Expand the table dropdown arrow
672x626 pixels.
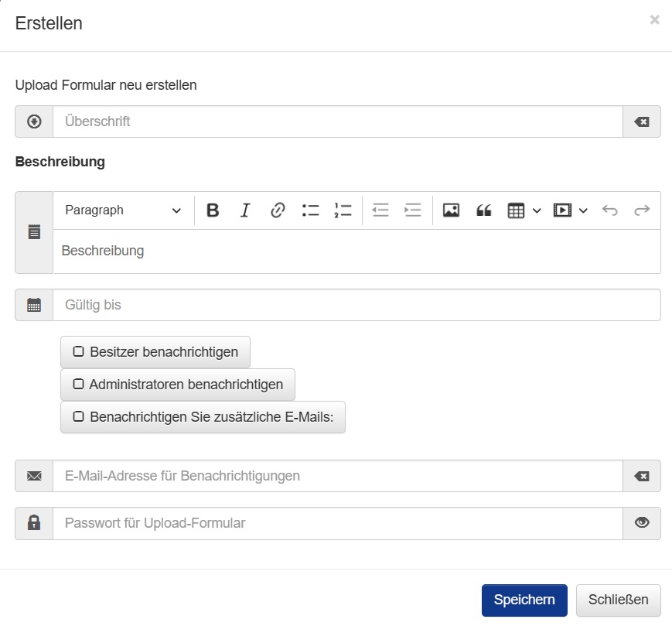click(537, 210)
